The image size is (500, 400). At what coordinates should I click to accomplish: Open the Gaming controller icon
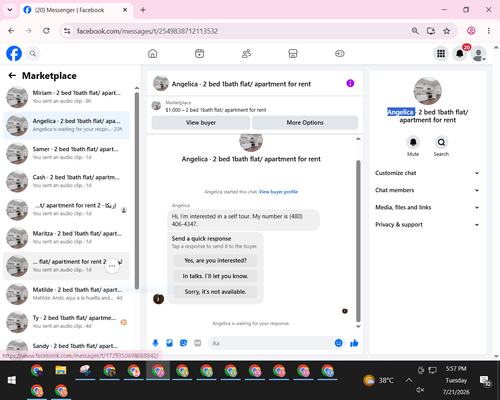340,53
